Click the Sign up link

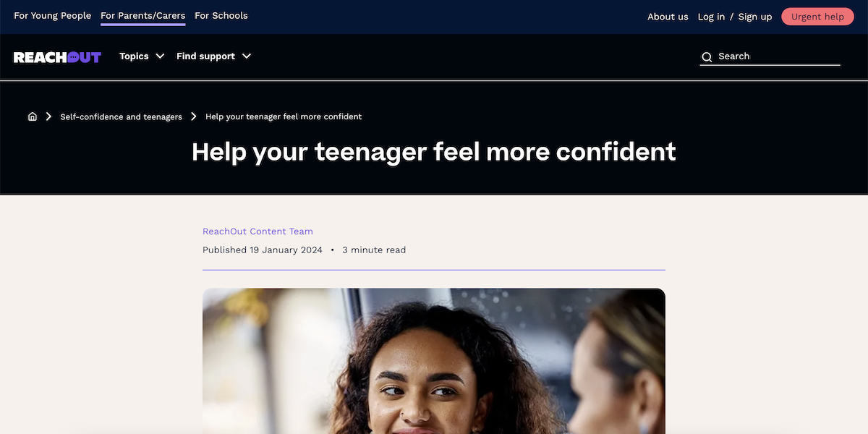pos(755,17)
